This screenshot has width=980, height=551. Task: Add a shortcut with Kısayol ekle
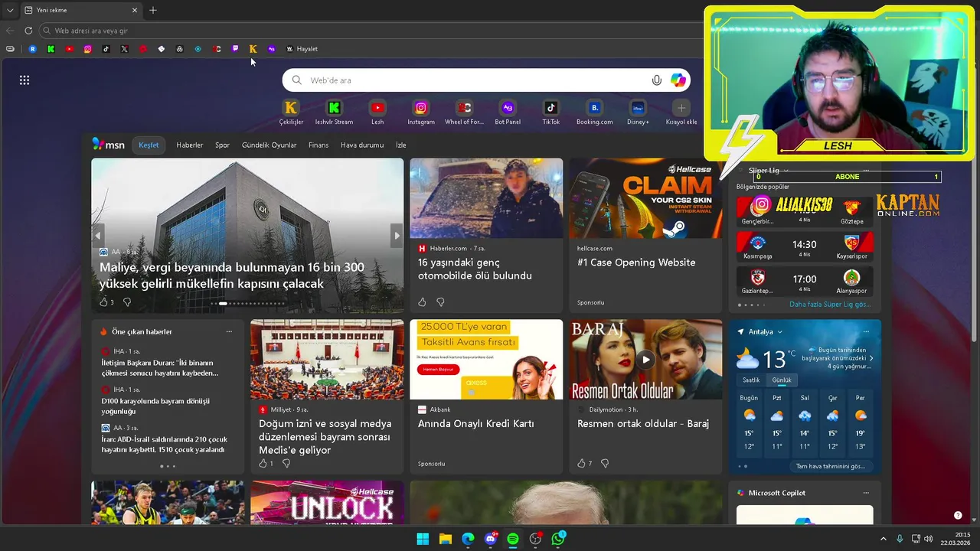point(681,112)
